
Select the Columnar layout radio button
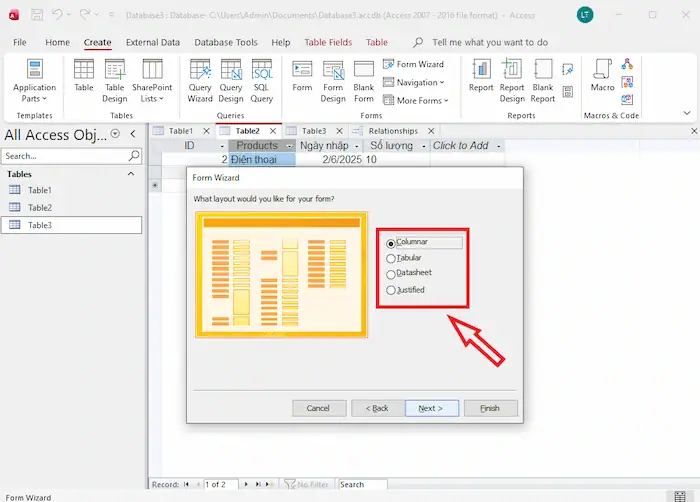[391, 243]
